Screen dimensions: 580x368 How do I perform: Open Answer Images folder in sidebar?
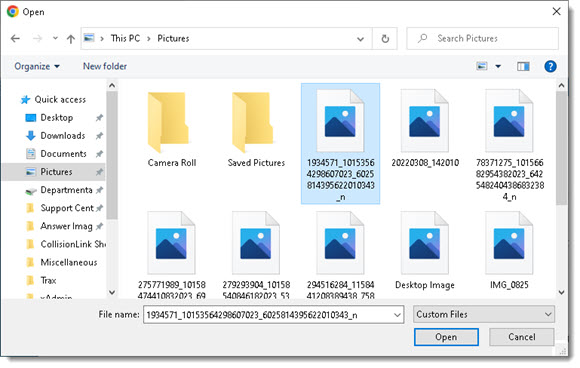coord(66,226)
